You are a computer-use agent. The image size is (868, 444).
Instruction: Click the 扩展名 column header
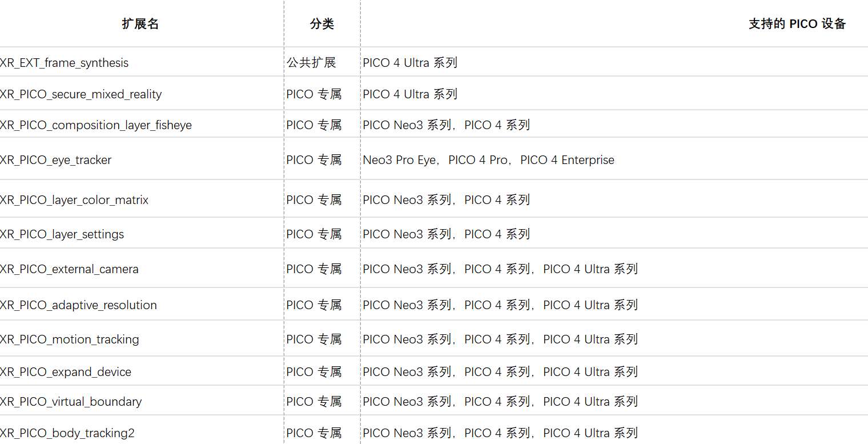[x=140, y=24]
